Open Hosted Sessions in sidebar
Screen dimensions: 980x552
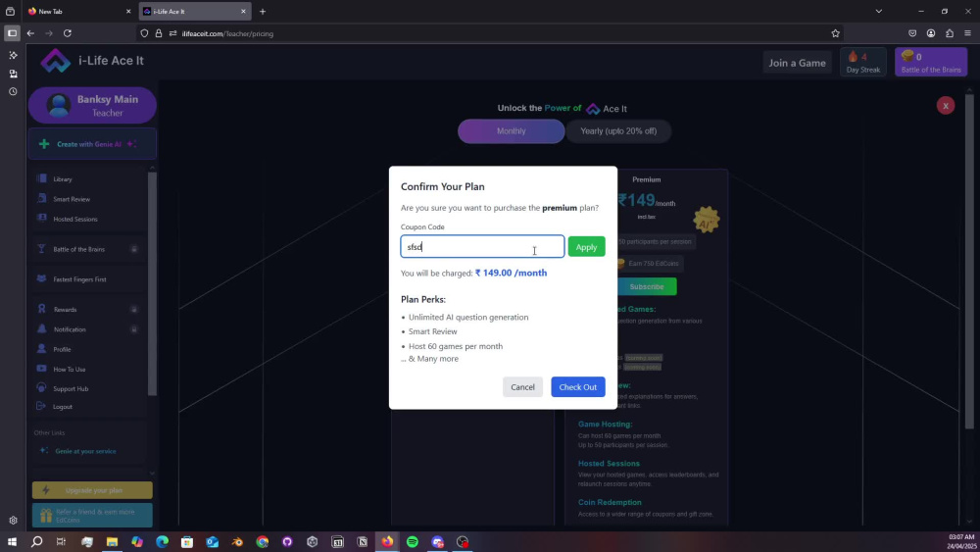pos(75,220)
